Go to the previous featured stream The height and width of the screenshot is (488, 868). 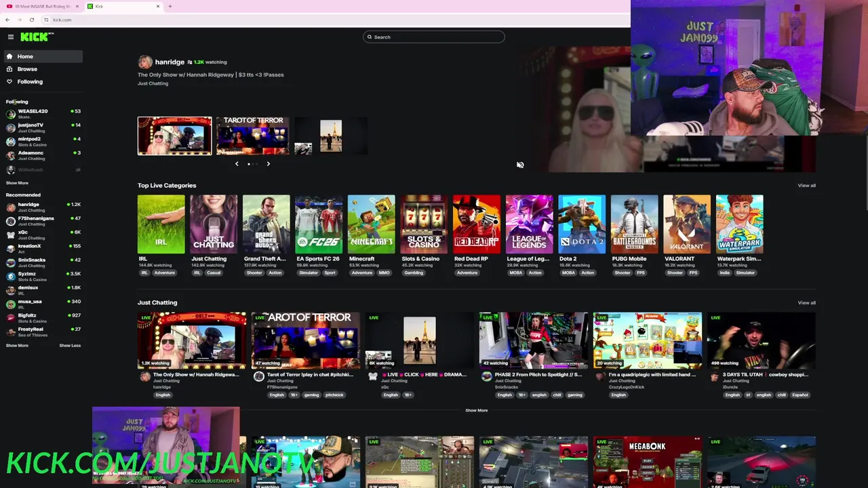point(237,163)
